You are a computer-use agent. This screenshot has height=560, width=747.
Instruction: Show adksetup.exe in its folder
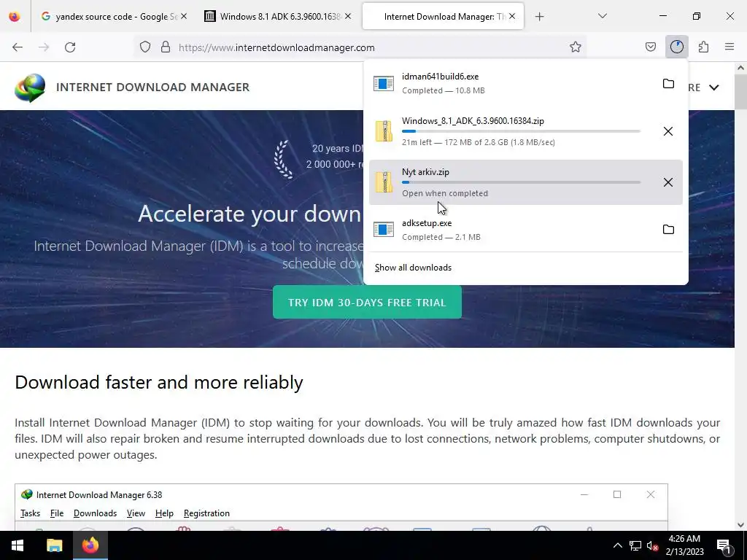(668, 230)
